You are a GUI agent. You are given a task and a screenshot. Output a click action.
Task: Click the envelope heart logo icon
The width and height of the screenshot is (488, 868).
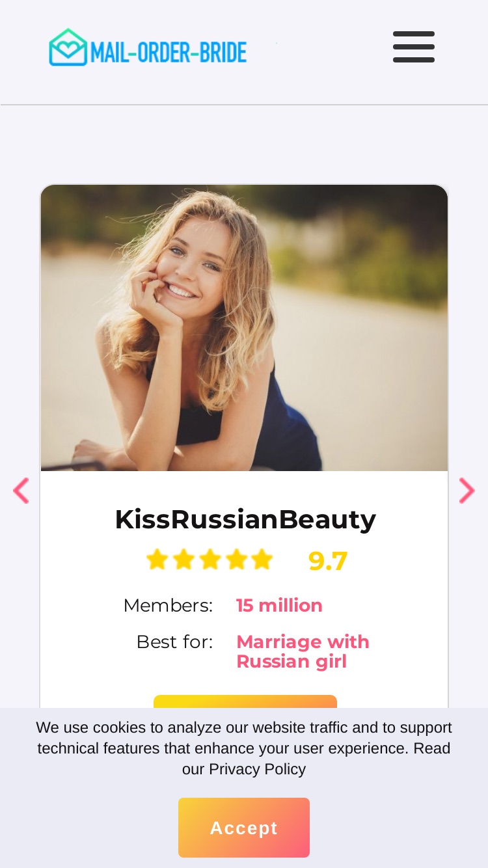68,47
